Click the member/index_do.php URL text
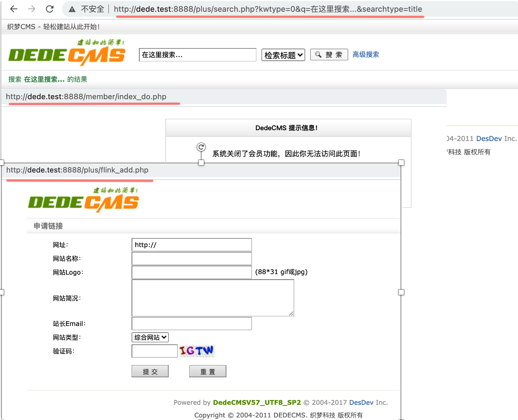 click(x=86, y=97)
